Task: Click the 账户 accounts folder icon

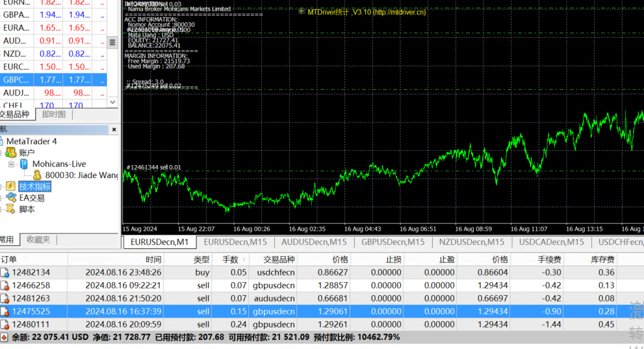Action: [x=10, y=152]
